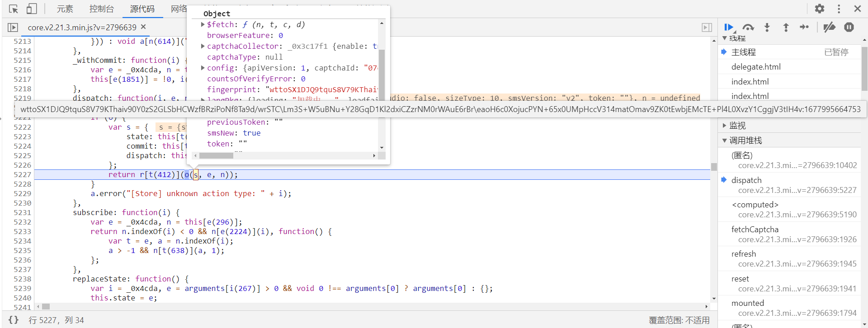Close the core.v2.21.3.min.js tab
The width and height of the screenshot is (868, 328).
tap(143, 27)
